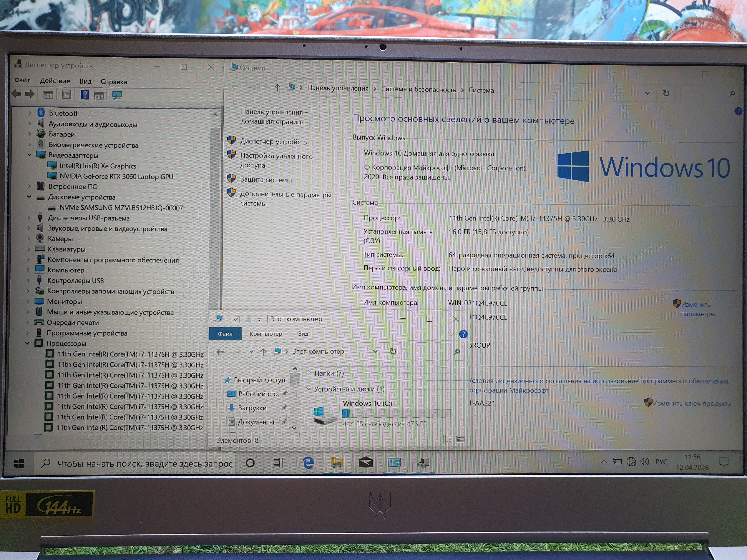Screen dimensions: 747x560
Task: Click the refresh icon in System window address bar
Action: 666,93
